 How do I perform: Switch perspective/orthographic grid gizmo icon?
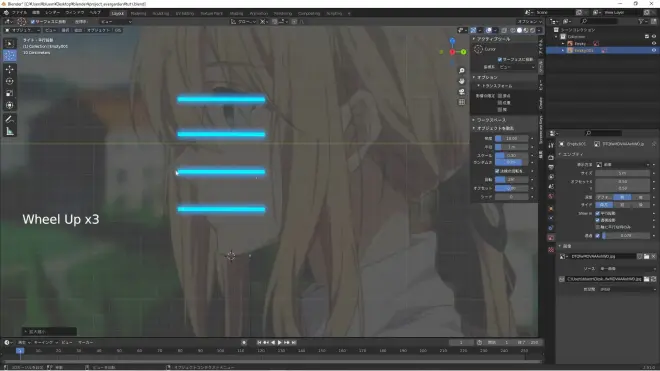click(462, 102)
